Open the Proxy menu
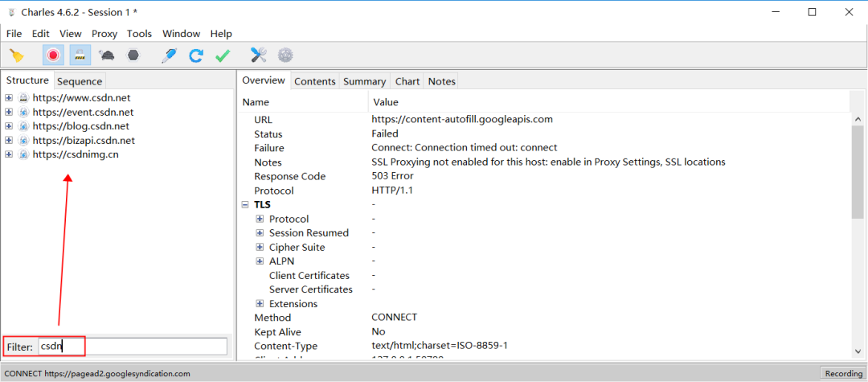Image resolution: width=868 pixels, height=382 pixels. pyautogui.click(x=104, y=34)
